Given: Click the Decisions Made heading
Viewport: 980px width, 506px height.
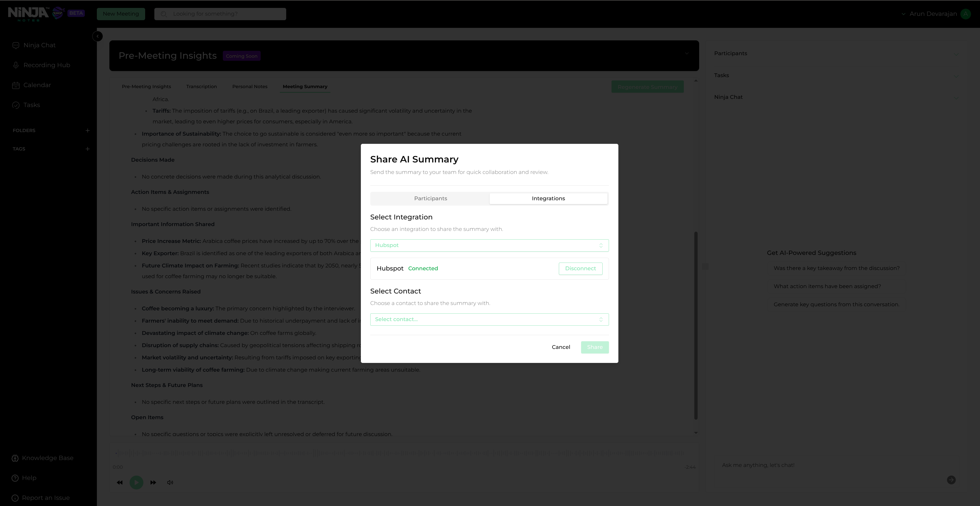Looking at the screenshot, I should [x=153, y=160].
